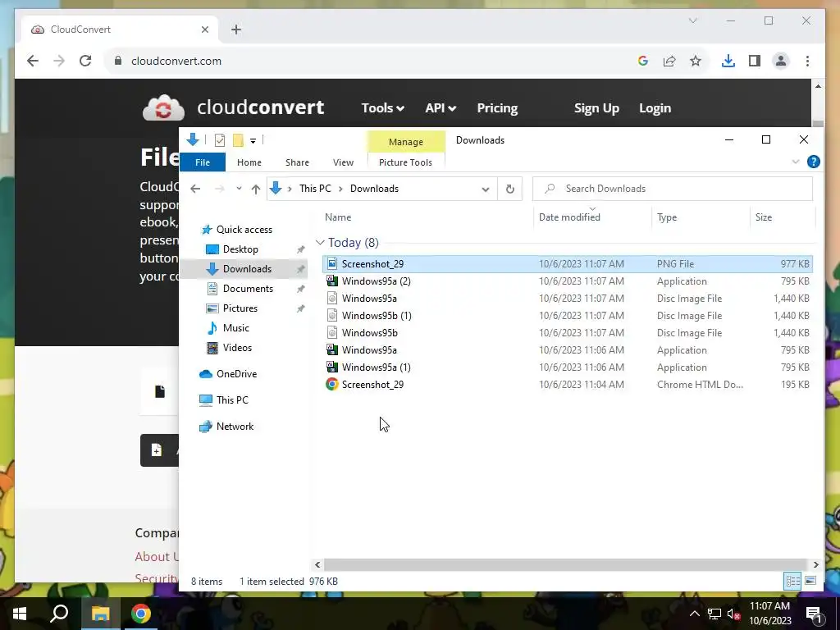The height and width of the screenshot is (630, 840).
Task: Open Customize Quick Access Toolbar dropdown
Action: pos(253,141)
